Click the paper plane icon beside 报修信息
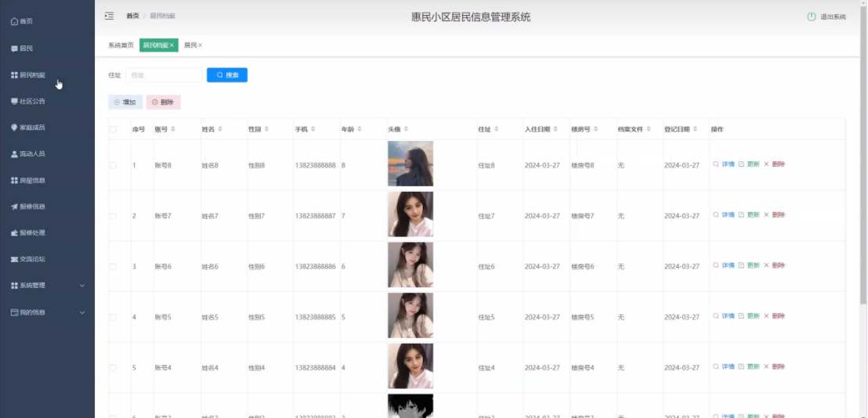The image size is (868, 418). coord(14,206)
